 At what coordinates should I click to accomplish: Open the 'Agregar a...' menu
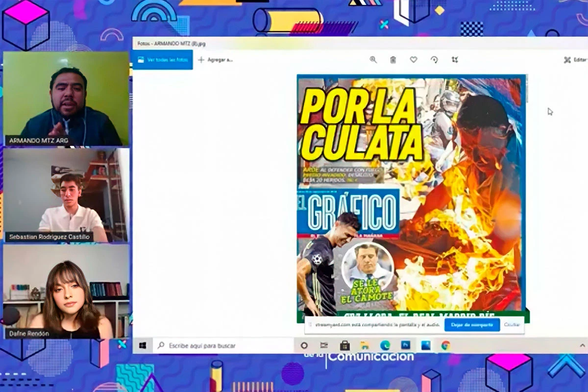[215, 60]
